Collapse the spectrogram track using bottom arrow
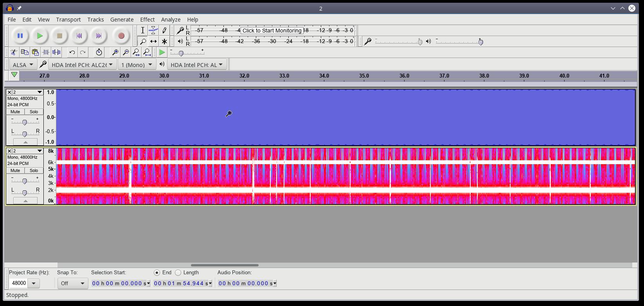 point(25,201)
